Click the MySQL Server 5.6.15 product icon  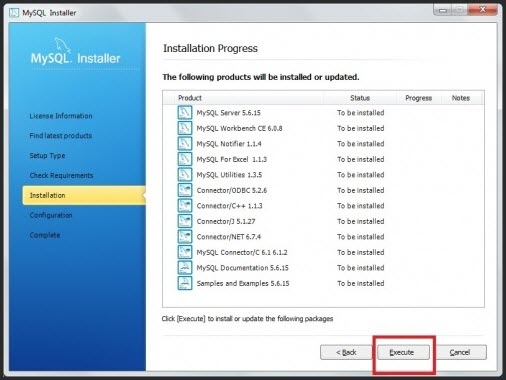[185, 112]
